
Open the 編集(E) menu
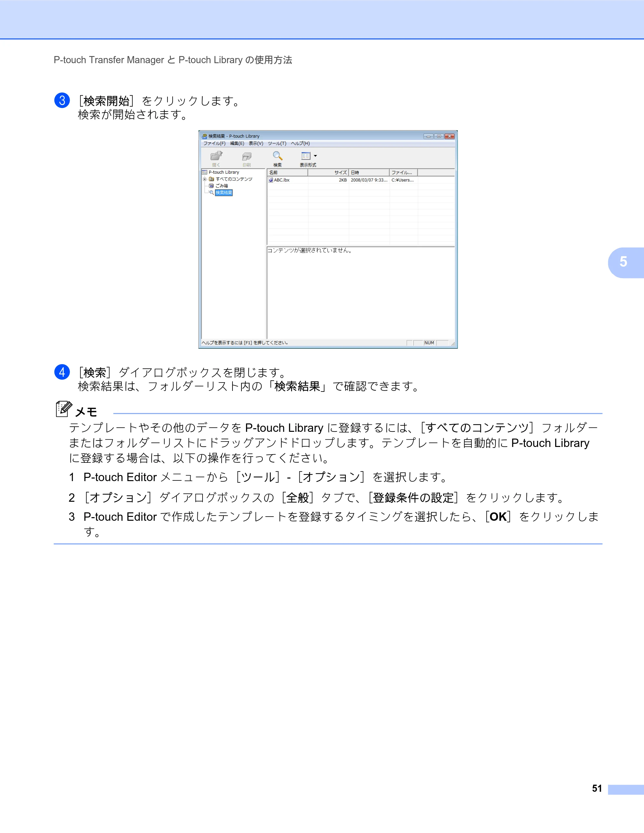pyautogui.click(x=237, y=143)
